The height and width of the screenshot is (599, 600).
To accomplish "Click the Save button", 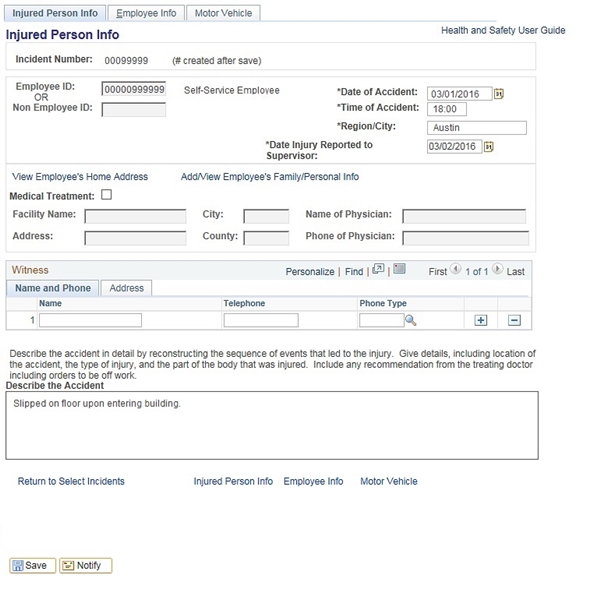I will point(31,566).
